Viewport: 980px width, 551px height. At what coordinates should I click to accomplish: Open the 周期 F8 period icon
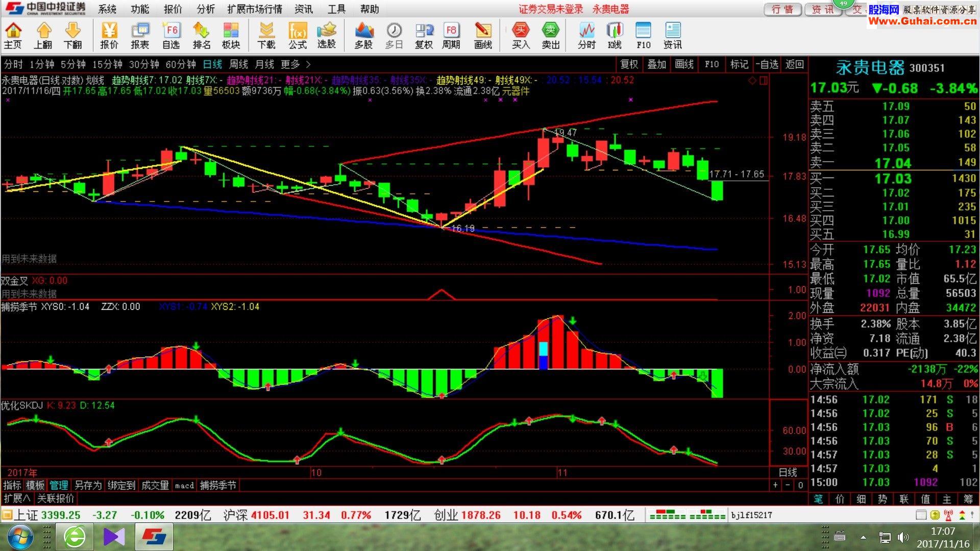pos(451,36)
